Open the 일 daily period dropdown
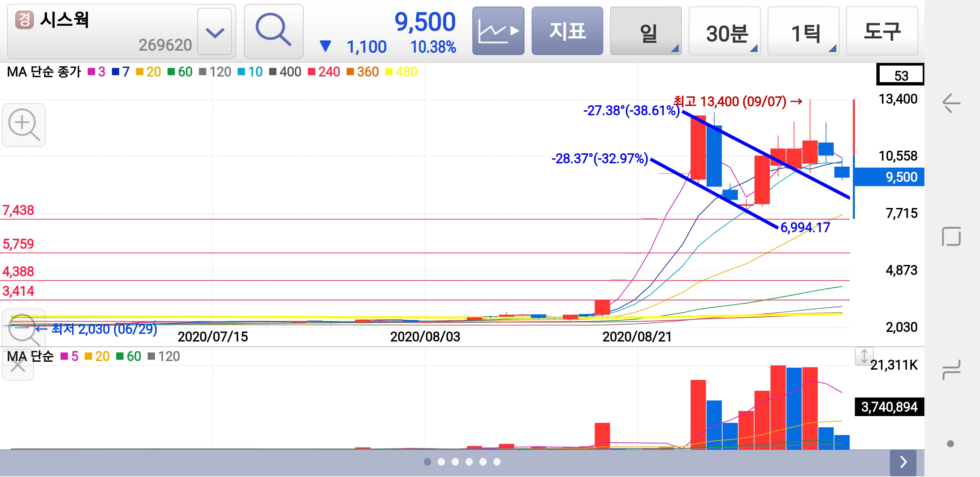Screen dimensions: 980x477 [645, 31]
